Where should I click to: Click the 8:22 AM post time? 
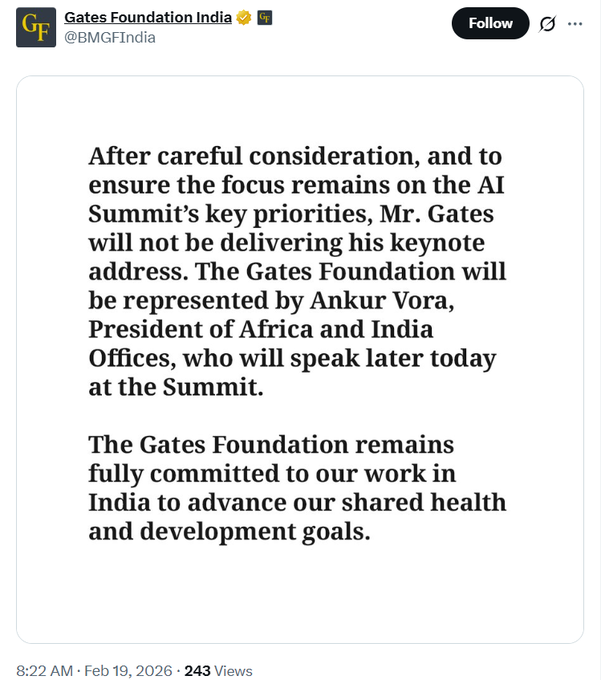46,670
